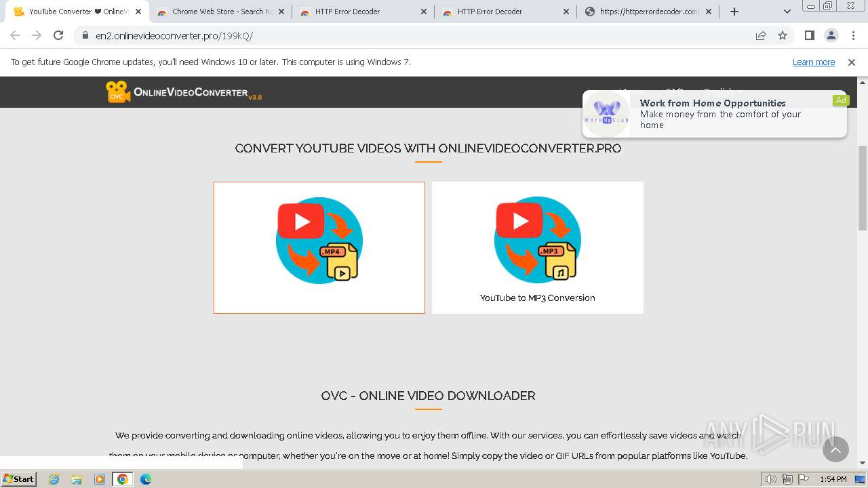
Task: Go back using the browser back arrow
Action: pyautogui.click(x=15, y=35)
